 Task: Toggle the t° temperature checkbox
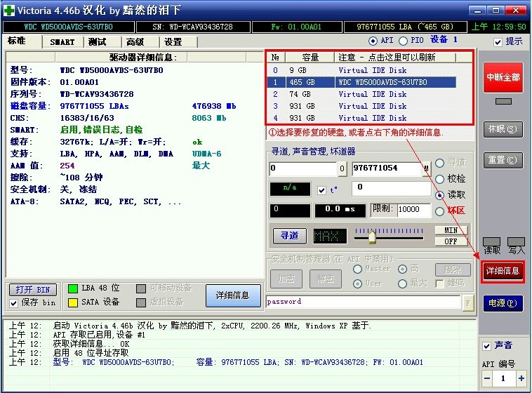tap(321, 190)
